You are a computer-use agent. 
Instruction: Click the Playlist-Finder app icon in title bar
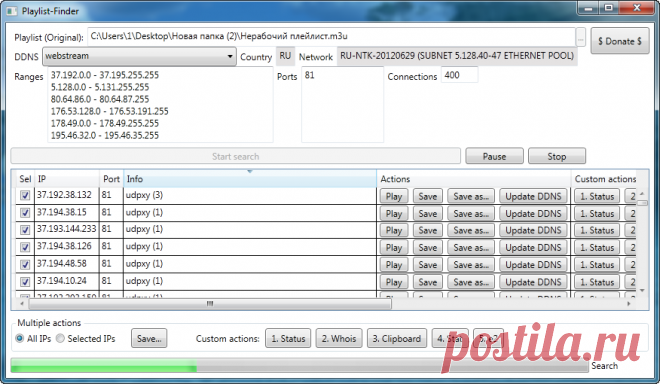click(12, 11)
